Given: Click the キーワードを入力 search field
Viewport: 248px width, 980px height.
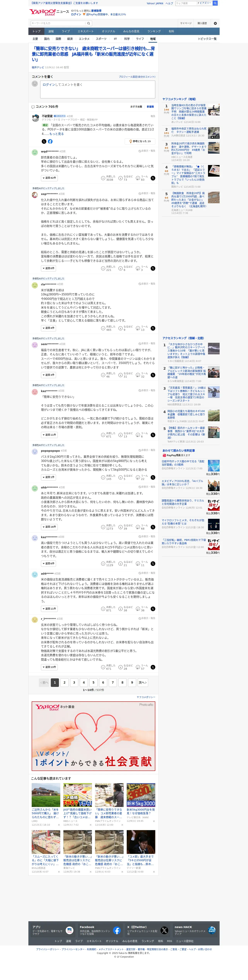Looking at the screenshot, I should click(58, 23).
